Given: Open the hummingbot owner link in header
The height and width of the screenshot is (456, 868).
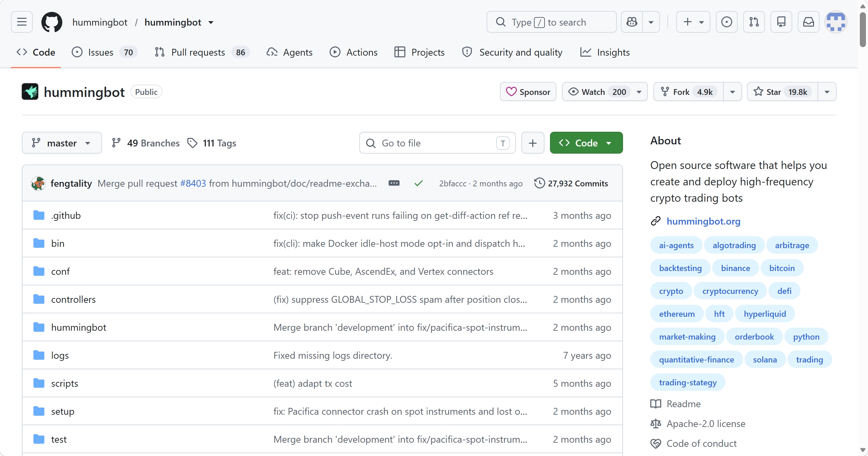Looking at the screenshot, I should click(100, 23).
